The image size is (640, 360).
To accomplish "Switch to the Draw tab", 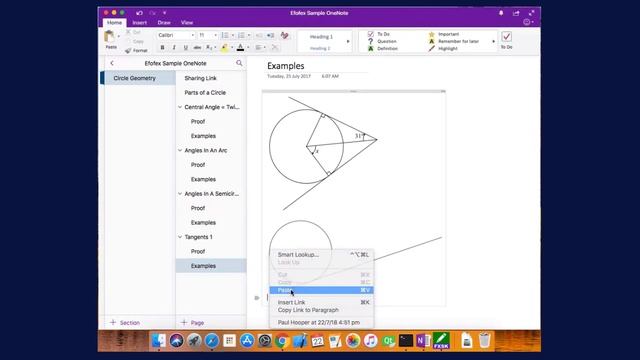I will [x=164, y=22].
